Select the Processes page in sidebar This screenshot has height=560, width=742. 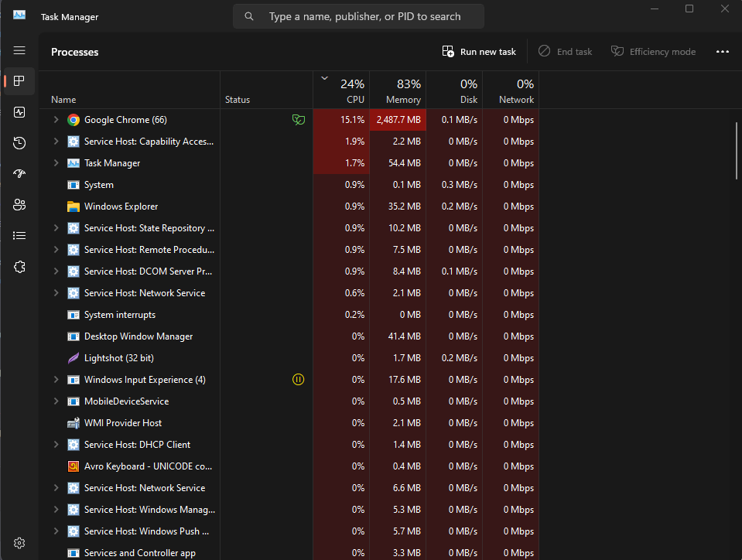point(19,81)
